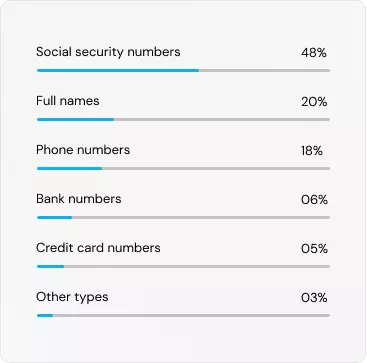367x363 pixels.
Task: Click the Full names progress bar
Action: point(183,119)
